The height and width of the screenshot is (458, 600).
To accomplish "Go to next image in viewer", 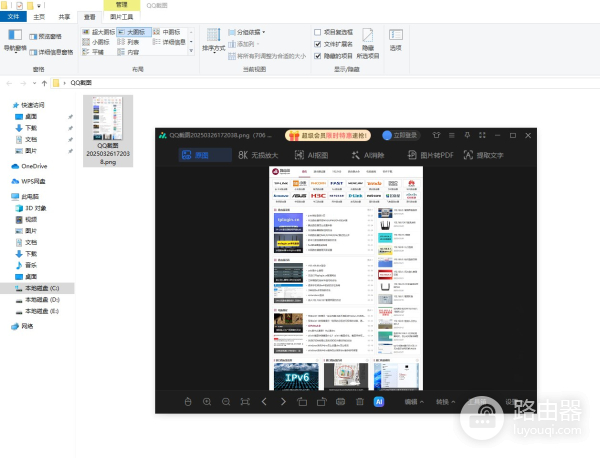I will pyautogui.click(x=283, y=402).
